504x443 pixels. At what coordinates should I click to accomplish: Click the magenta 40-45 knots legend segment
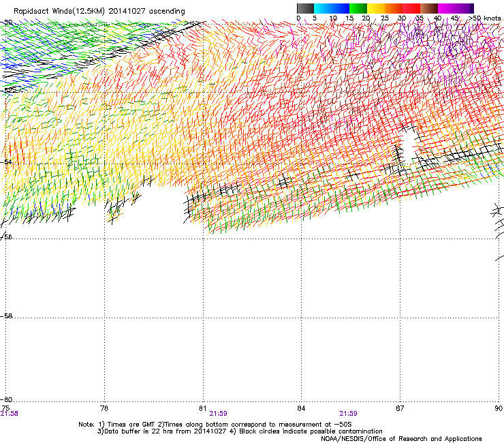coord(447,8)
